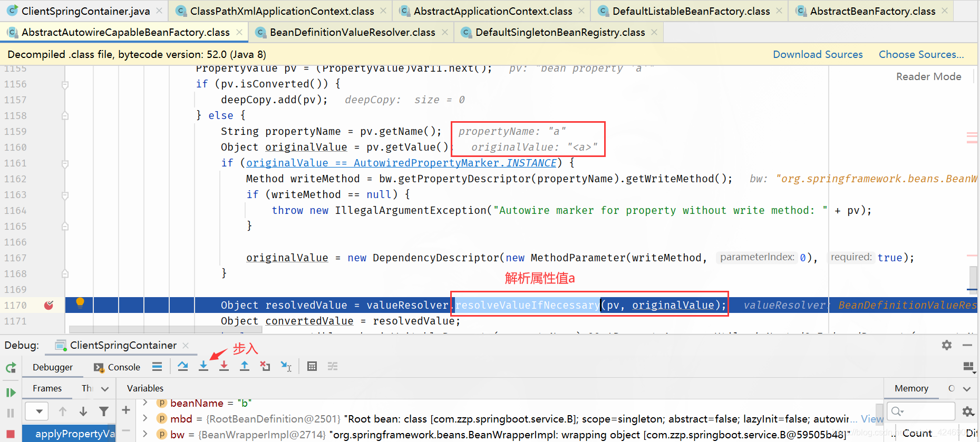Close the ClientSpringContainer debug session tab

[186, 346]
